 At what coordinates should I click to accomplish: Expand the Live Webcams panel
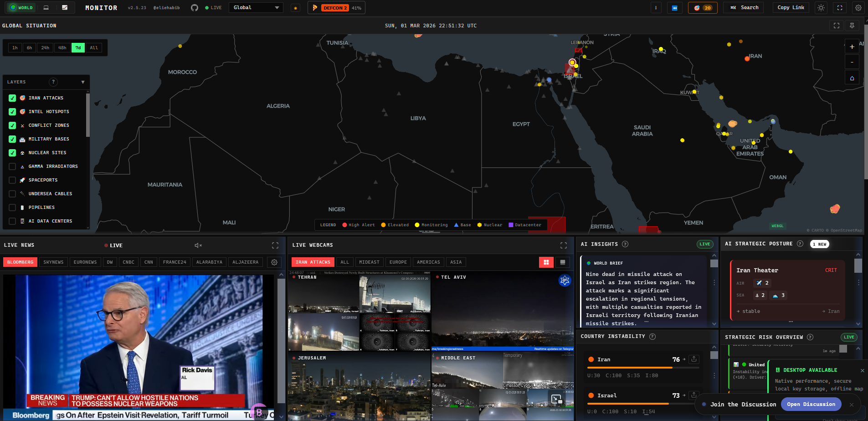[x=564, y=245]
